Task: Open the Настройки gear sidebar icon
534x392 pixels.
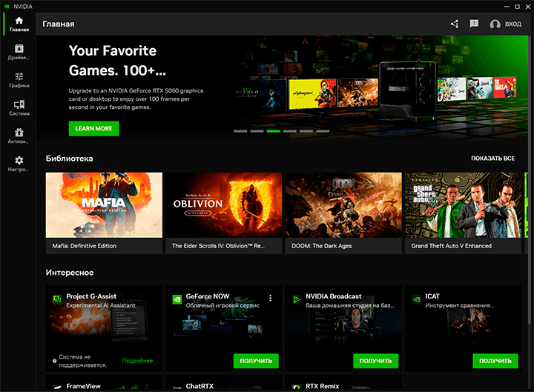Action: (x=19, y=163)
